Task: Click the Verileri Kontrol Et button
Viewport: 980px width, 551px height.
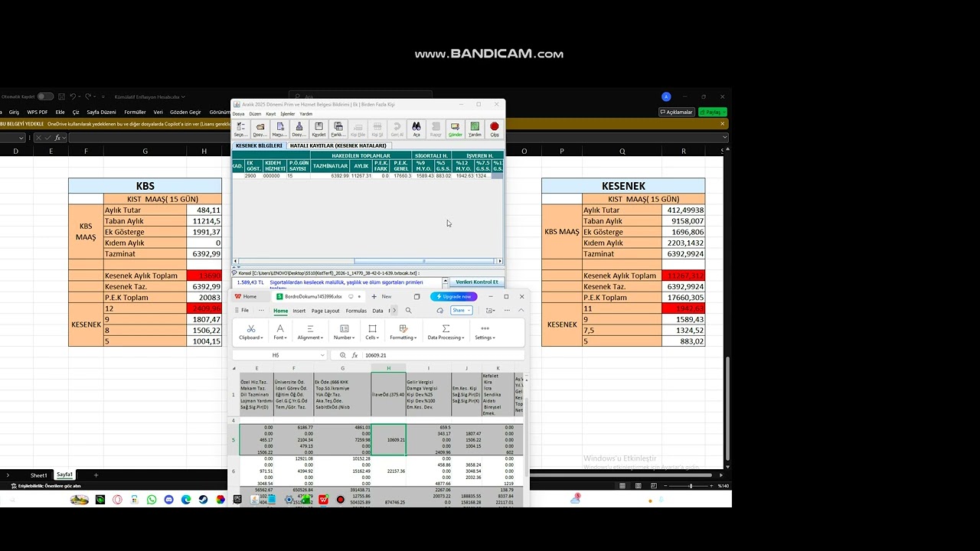Action: click(477, 282)
